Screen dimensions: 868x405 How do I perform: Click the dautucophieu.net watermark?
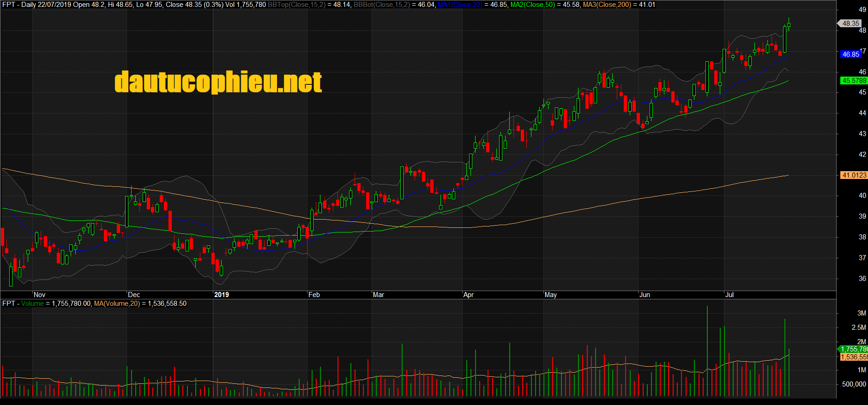point(218,82)
